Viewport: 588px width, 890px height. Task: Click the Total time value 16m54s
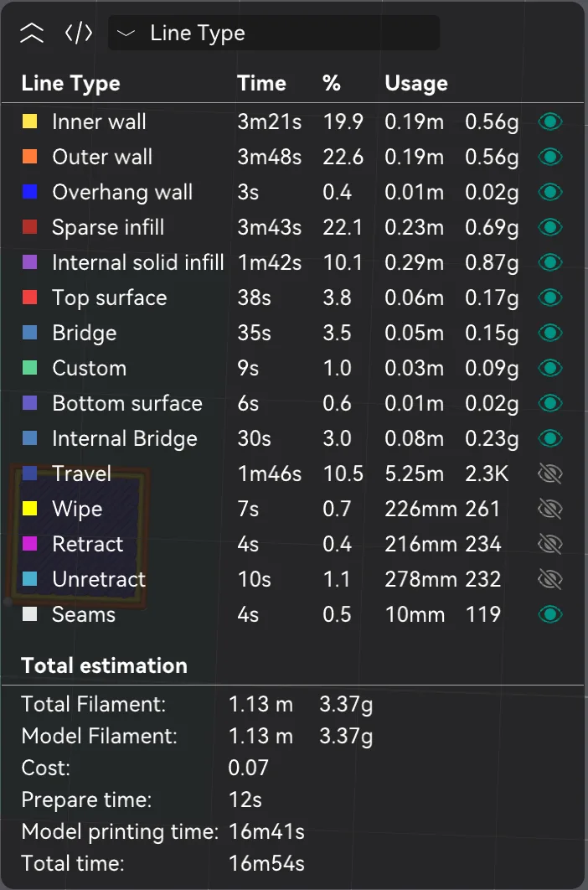pyautogui.click(x=266, y=864)
